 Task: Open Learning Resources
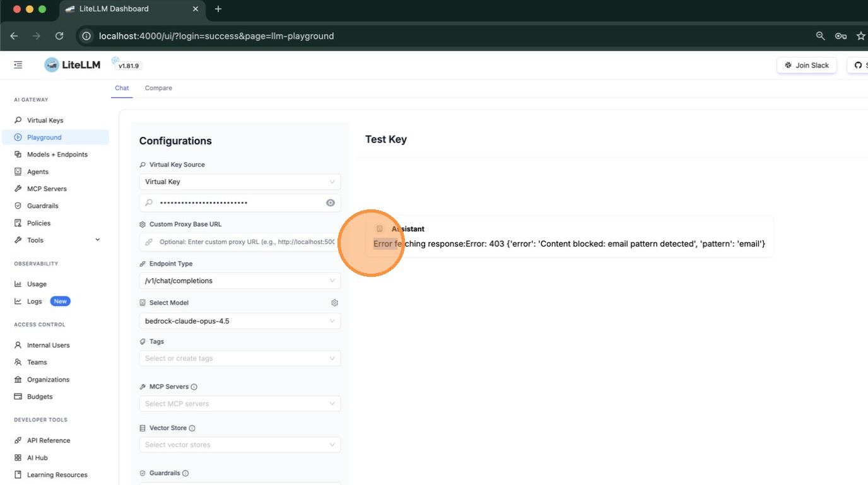[56, 475]
